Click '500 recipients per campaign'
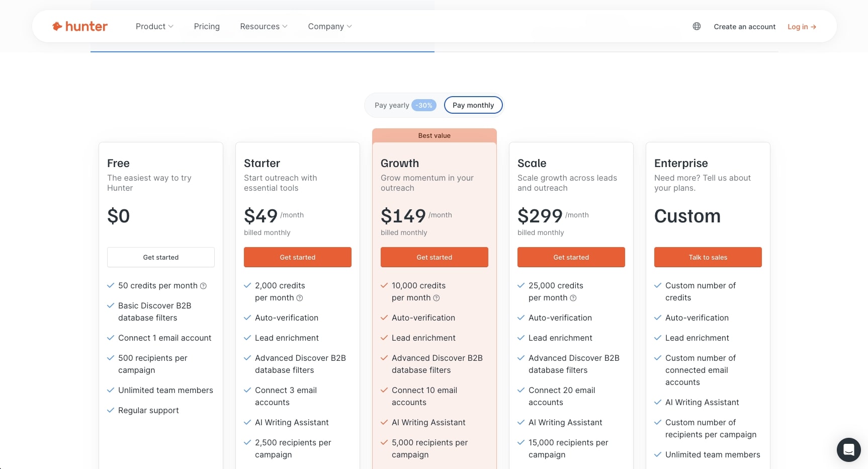 [x=153, y=364]
